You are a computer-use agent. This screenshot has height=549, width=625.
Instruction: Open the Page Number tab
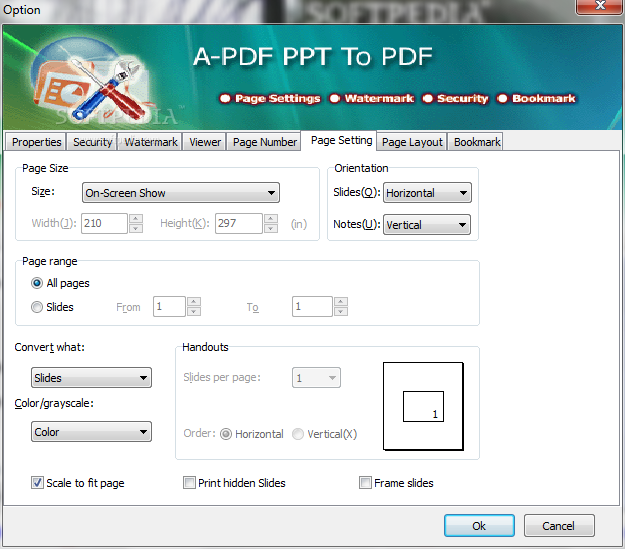tap(264, 142)
